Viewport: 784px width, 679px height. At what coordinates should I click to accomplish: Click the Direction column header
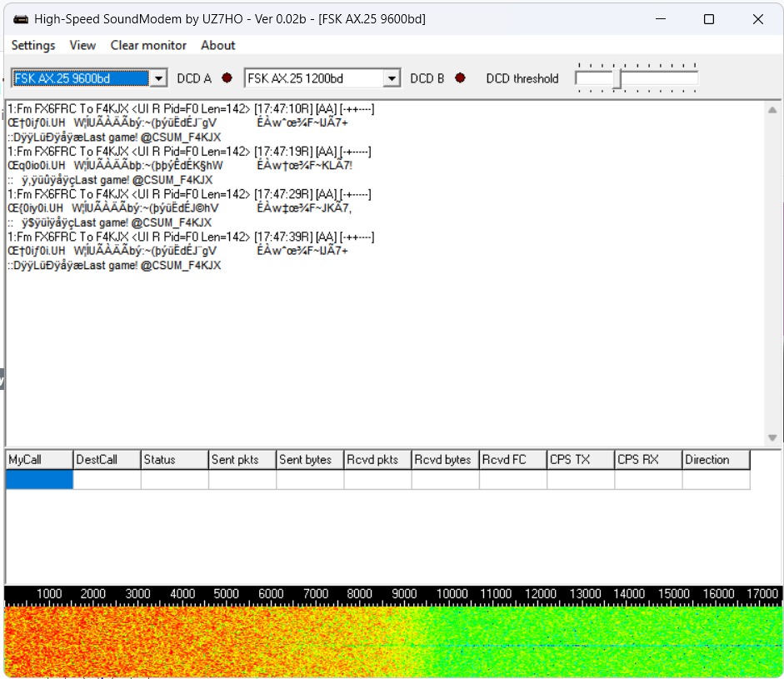pyautogui.click(x=716, y=460)
